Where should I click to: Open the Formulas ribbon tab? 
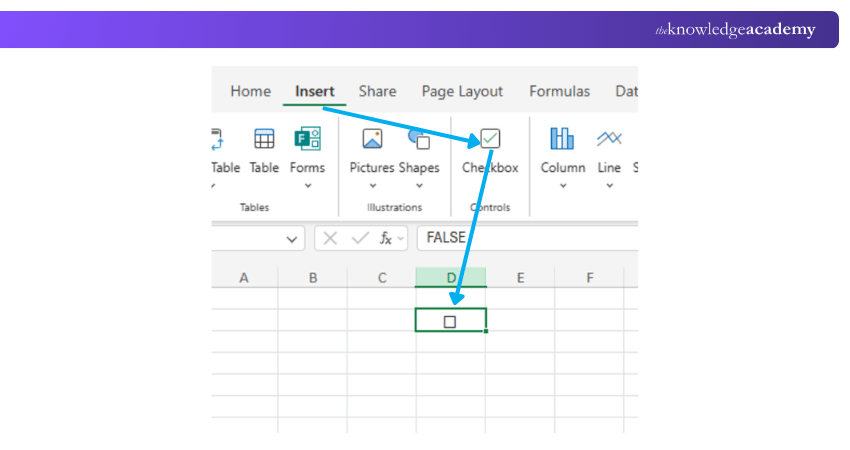point(559,91)
